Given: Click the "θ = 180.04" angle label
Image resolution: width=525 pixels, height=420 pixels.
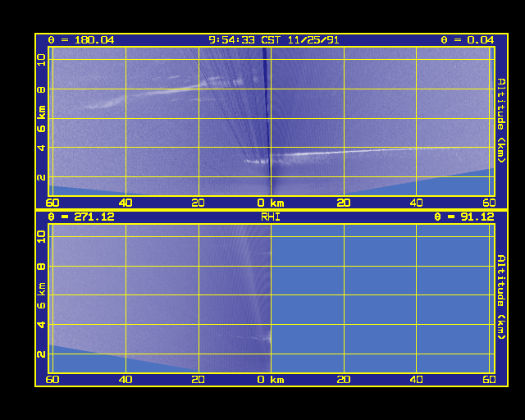Looking at the screenshot, I should coord(81,40).
